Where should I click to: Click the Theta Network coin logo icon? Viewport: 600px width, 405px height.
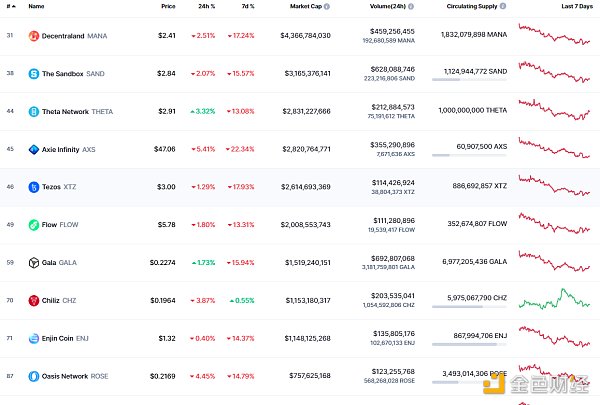pos(34,111)
